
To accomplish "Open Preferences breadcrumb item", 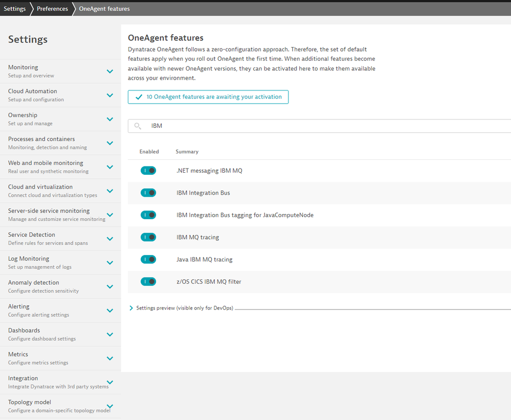I will coord(52,9).
